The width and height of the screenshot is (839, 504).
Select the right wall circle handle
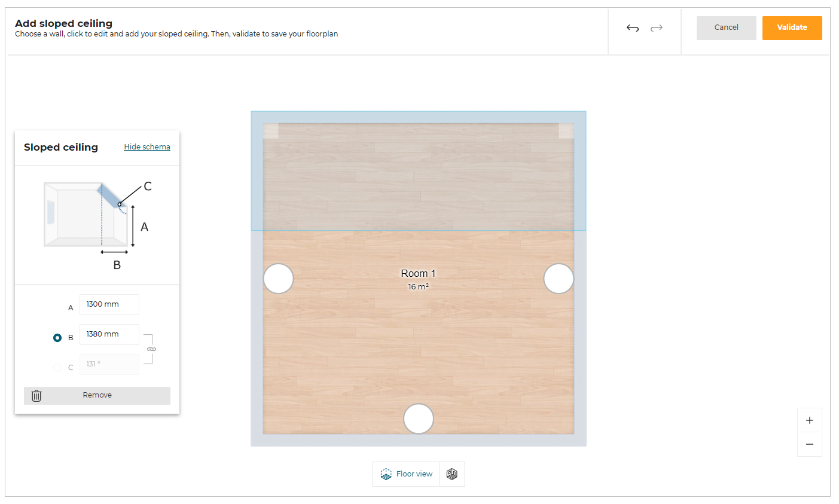(559, 279)
